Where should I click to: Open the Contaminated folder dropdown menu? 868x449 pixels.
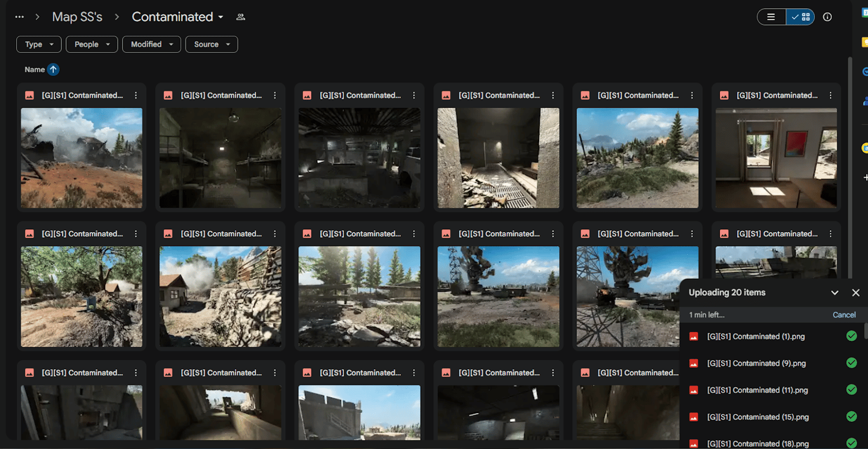click(178, 17)
